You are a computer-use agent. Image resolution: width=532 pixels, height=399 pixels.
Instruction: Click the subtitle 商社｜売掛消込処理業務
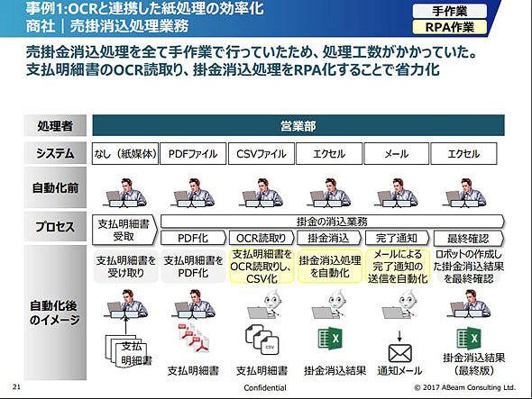pyautogui.click(x=107, y=26)
